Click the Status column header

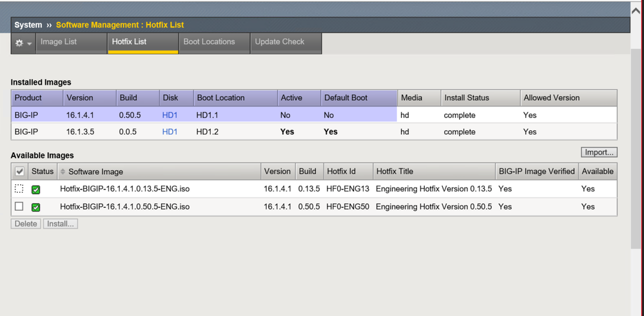43,172
